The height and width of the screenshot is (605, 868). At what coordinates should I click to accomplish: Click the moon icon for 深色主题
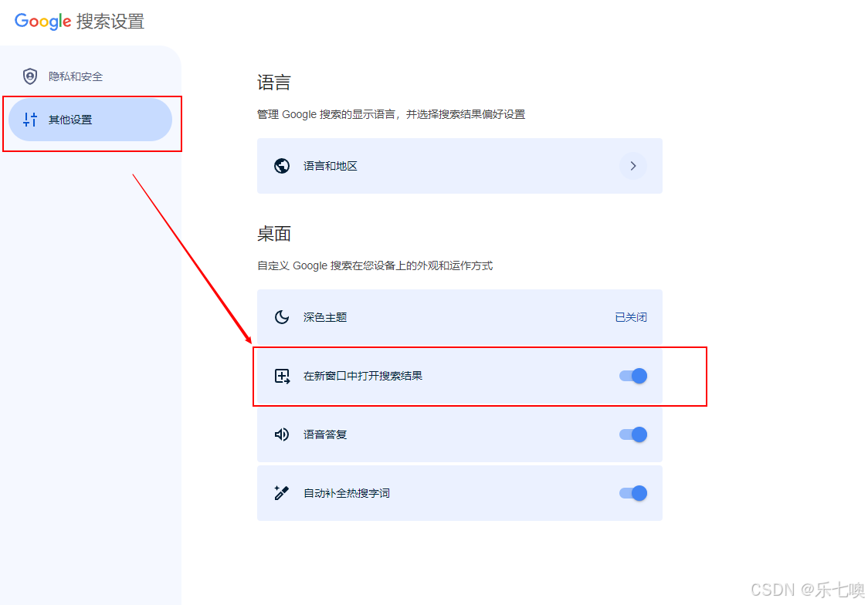click(282, 317)
